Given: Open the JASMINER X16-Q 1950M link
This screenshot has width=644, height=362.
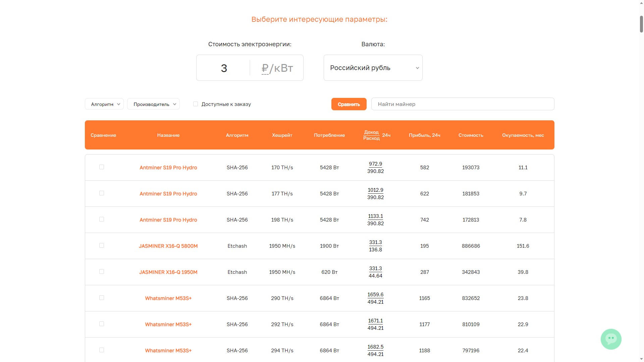Looking at the screenshot, I should (x=168, y=272).
